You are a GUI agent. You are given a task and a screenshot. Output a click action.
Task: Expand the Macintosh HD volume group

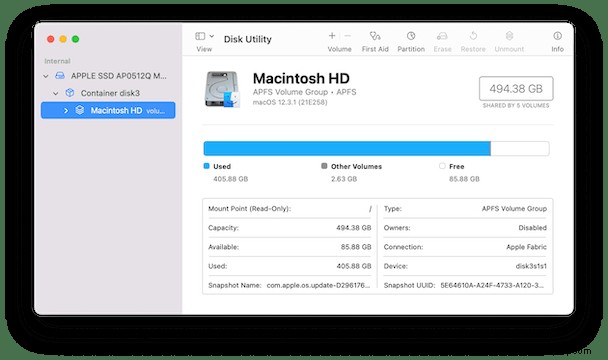click(x=66, y=111)
